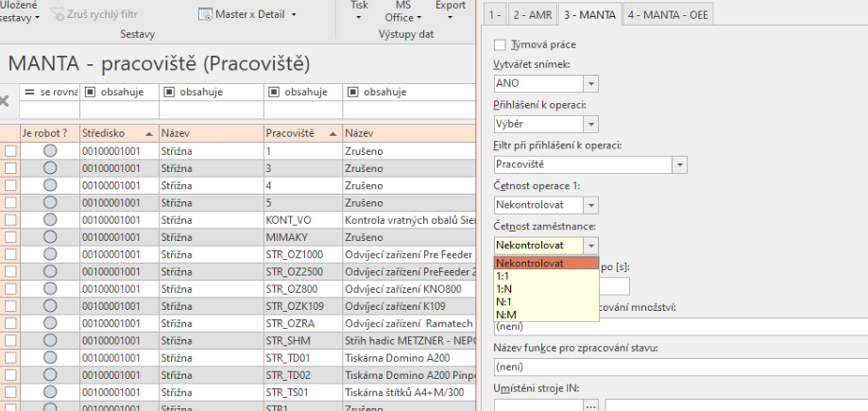The image size is (868, 411).
Task: Click the filter input under Pracoviště column
Action: (301, 110)
